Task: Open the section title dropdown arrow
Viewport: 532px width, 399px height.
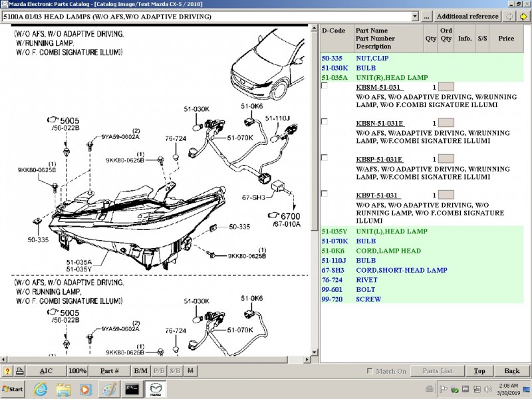Action: click(414, 16)
